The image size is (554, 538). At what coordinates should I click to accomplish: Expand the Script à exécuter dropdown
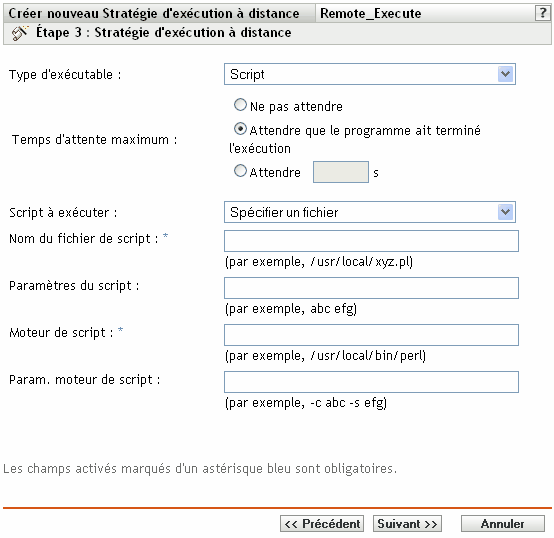[370, 212]
